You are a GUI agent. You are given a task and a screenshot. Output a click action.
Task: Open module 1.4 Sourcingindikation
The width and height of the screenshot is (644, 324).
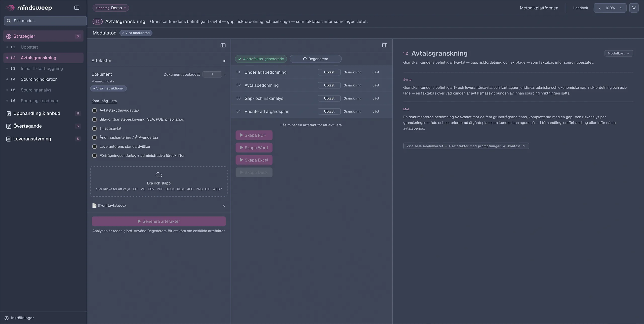coord(43,79)
